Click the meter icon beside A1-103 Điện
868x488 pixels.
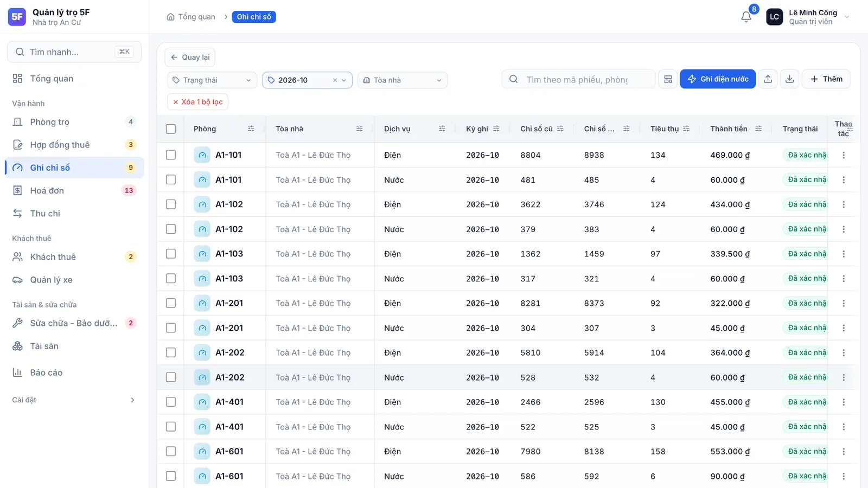click(202, 254)
